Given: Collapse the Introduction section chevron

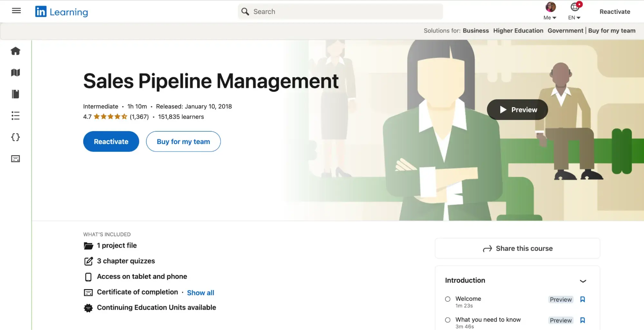Looking at the screenshot, I should pos(583,281).
